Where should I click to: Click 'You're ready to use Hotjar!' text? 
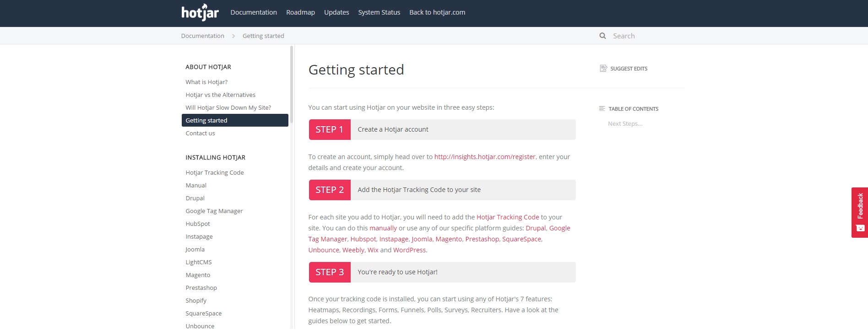397,272
